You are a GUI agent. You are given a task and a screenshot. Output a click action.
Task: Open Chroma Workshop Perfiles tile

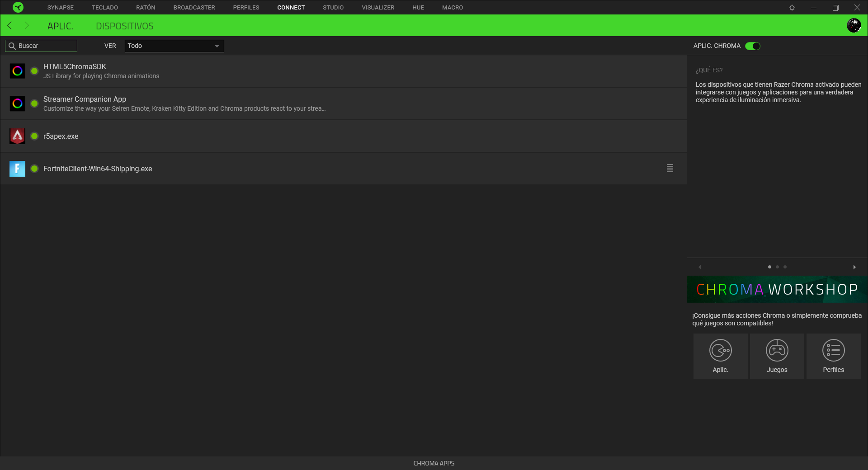click(x=834, y=356)
